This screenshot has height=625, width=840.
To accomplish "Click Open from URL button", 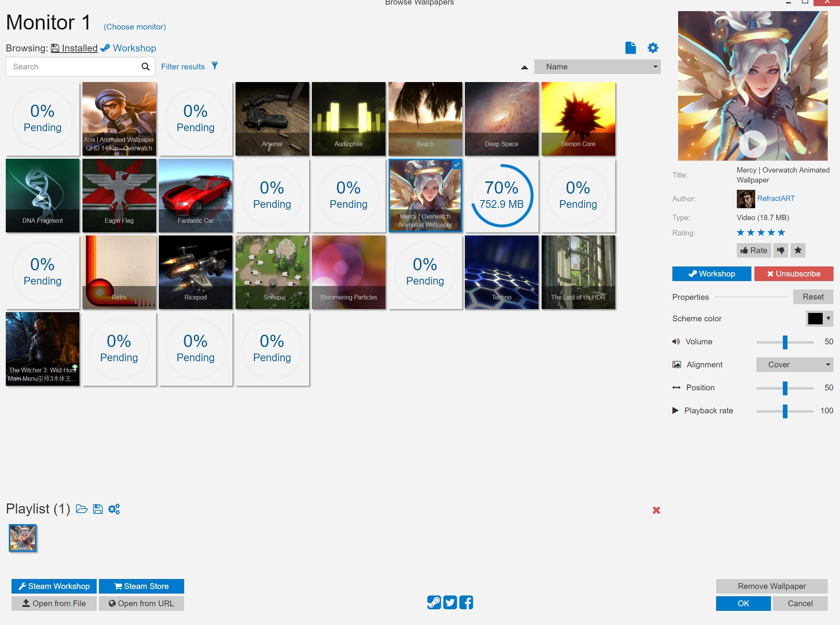I will pos(141,604).
